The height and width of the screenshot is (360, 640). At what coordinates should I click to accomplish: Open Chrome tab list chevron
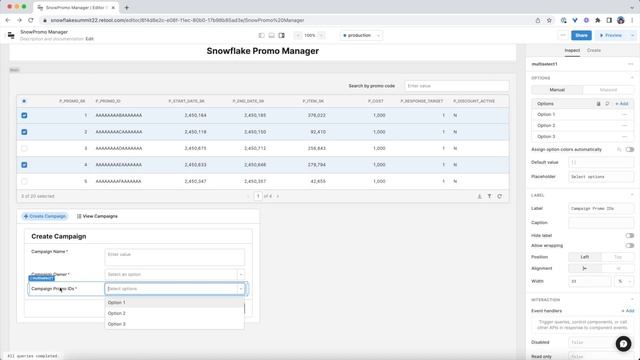coord(632,7)
